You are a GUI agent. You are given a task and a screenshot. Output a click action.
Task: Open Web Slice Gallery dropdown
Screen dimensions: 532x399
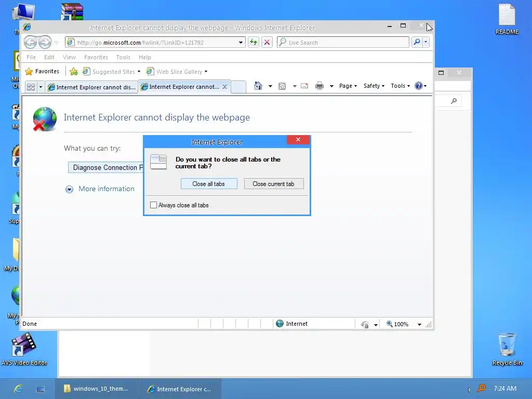177,72
